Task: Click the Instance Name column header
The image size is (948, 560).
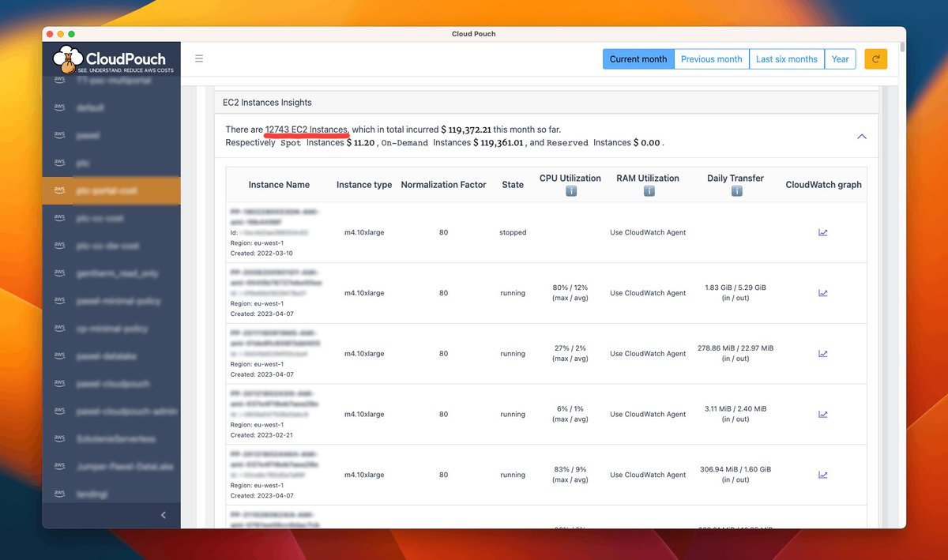Action: (279, 185)
